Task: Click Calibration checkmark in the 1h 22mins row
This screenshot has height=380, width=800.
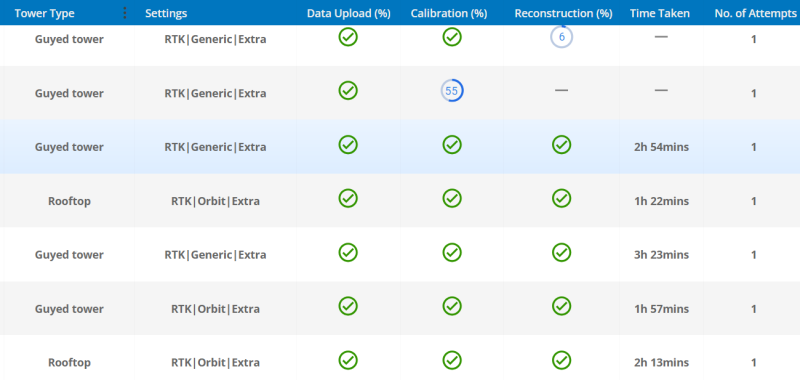Action: pos(452,198)
